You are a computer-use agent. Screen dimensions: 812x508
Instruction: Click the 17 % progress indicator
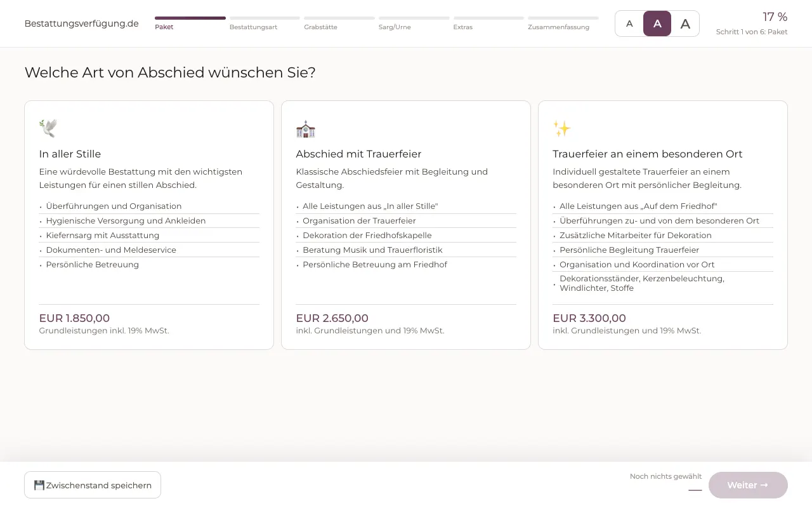tap(775, 17)
